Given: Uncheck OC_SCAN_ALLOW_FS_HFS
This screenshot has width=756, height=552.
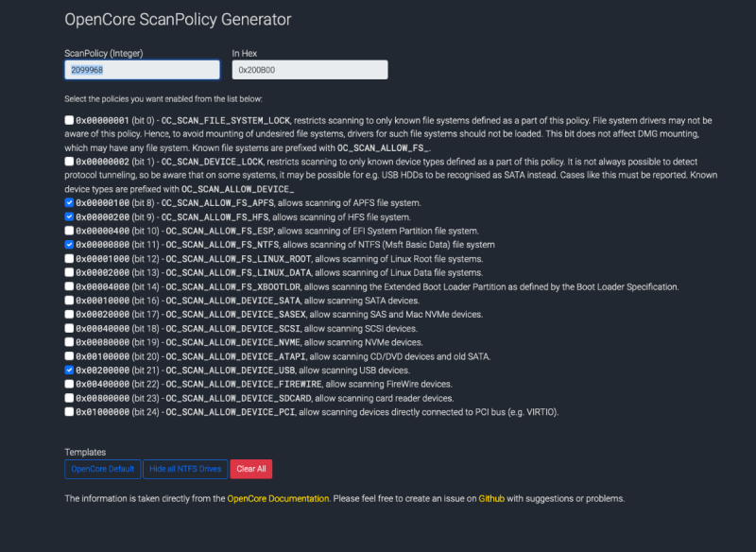Looking at the screenshot, I should 68,216.
